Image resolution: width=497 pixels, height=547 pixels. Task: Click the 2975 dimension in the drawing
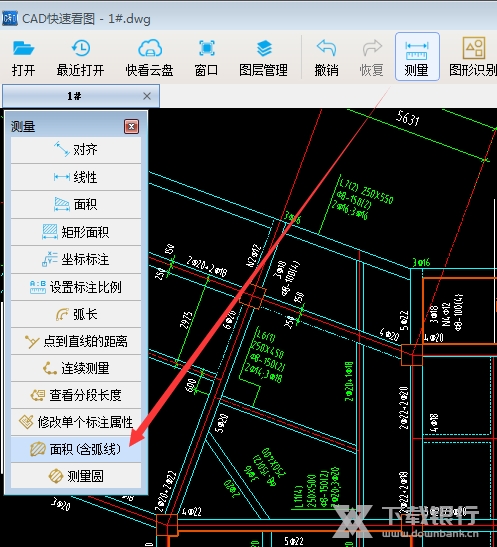point(186,320)
